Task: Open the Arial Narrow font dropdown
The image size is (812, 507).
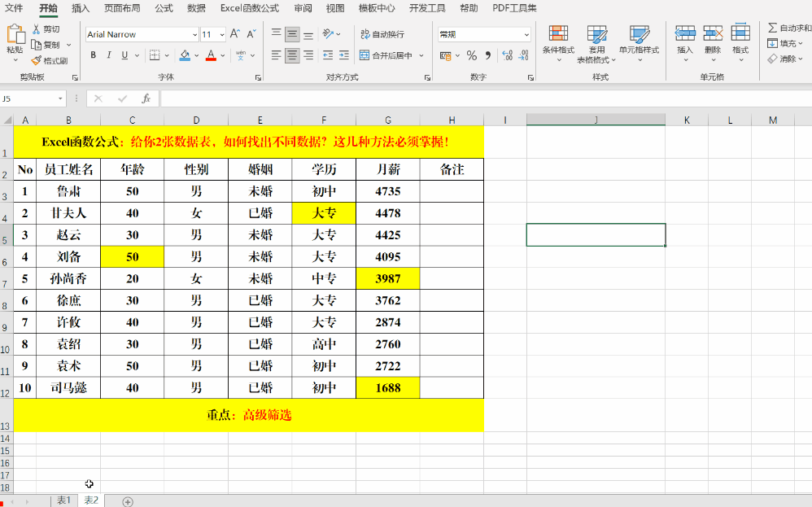Action: click(194, 35)
